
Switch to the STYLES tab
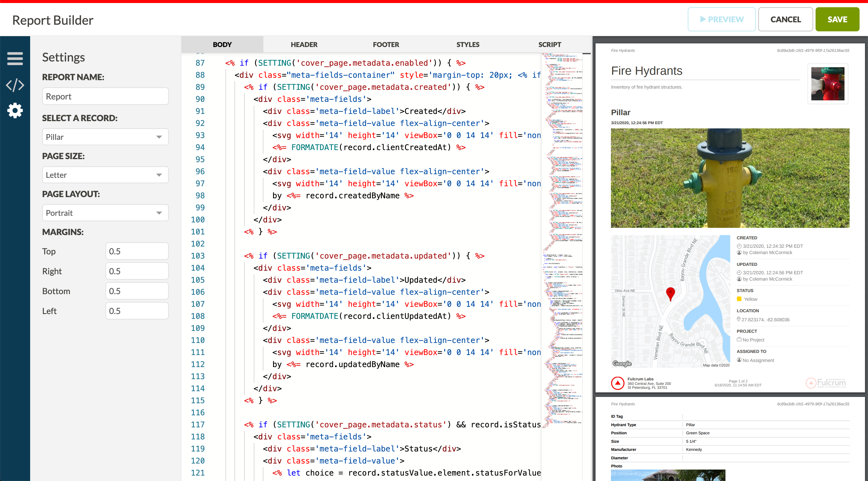(467, 45)
